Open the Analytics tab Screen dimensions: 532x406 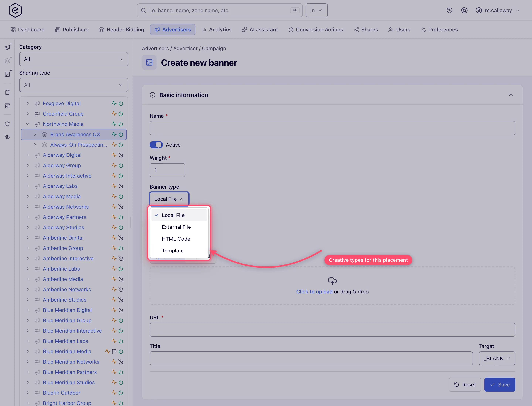point(216,30)
